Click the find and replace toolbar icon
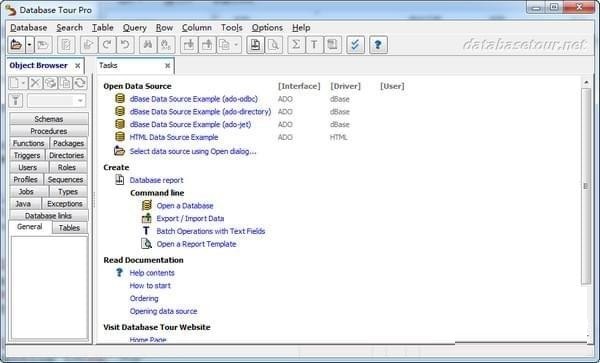Image resolution: width=600 pixels, height=363 pixels. pyautogui.click(x=166, y=45)
